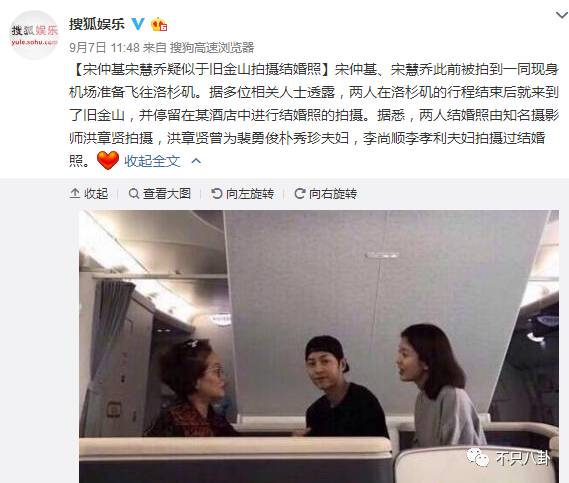Click the blue verified V badge
This screenshot has height=483, width=569.
click(138, 24)
